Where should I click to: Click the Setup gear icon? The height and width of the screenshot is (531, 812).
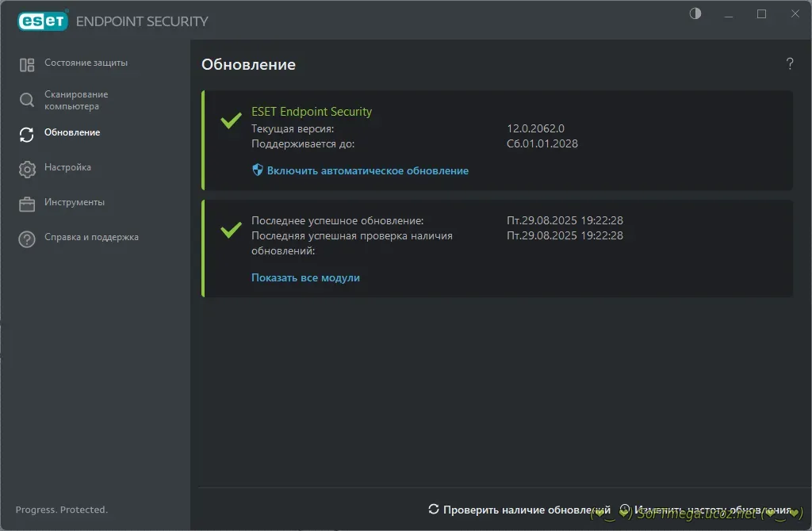coord(27,170)
